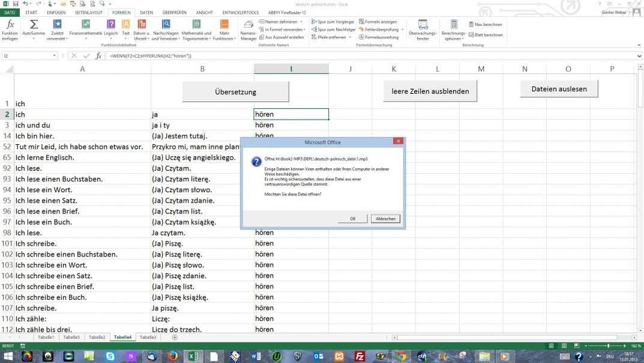Switch to the Tabelle2 sheet tab
644x363 pixels.
click(97, 338)
